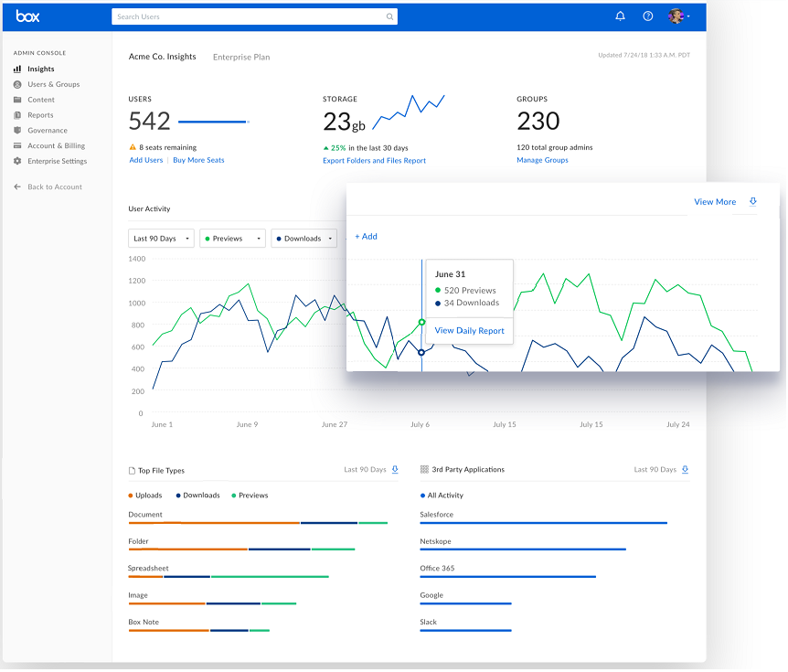The image size is (788, 672).
Task: Click the 542 users count
Action: click(149, 121)
